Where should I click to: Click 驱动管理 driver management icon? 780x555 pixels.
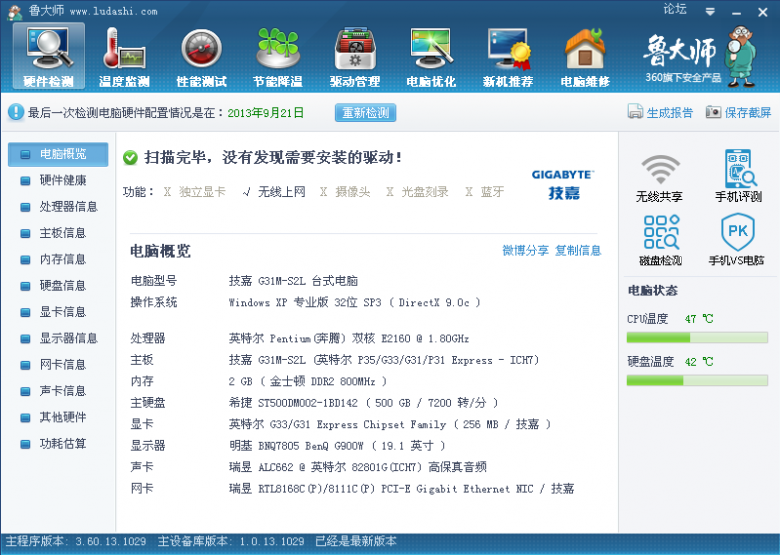point(354,55)
